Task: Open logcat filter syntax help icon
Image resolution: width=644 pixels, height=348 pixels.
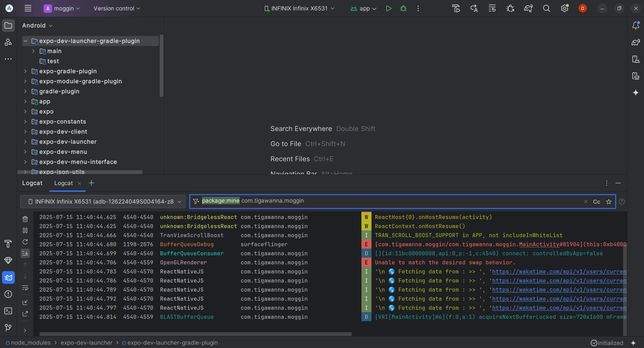Action: (x=622, y=202)
